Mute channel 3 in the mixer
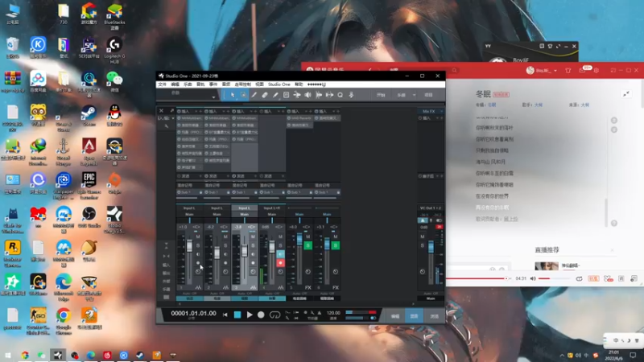Screen dimensions: 644x362 point(253,237)
